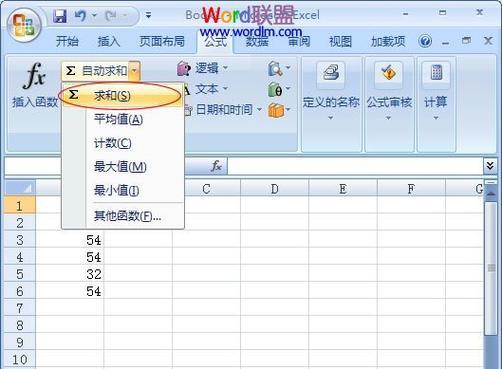The height and width of the screenshot is (369, 502).
Task: Undo the last action
Action: (80, 16)
